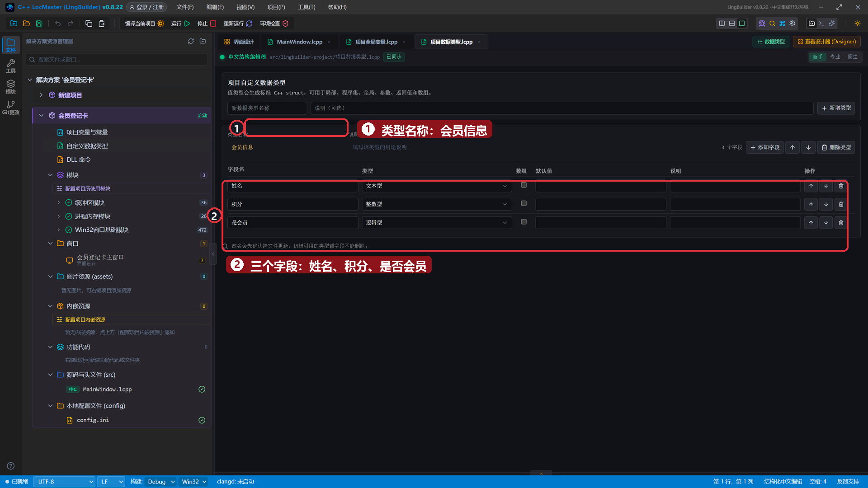Image resolution: width=868 pixels, height=488 pixels.
Task: Check the 数组 checkbox for 姓名 field
Action: pyautogui.click(x=524, y=185)
